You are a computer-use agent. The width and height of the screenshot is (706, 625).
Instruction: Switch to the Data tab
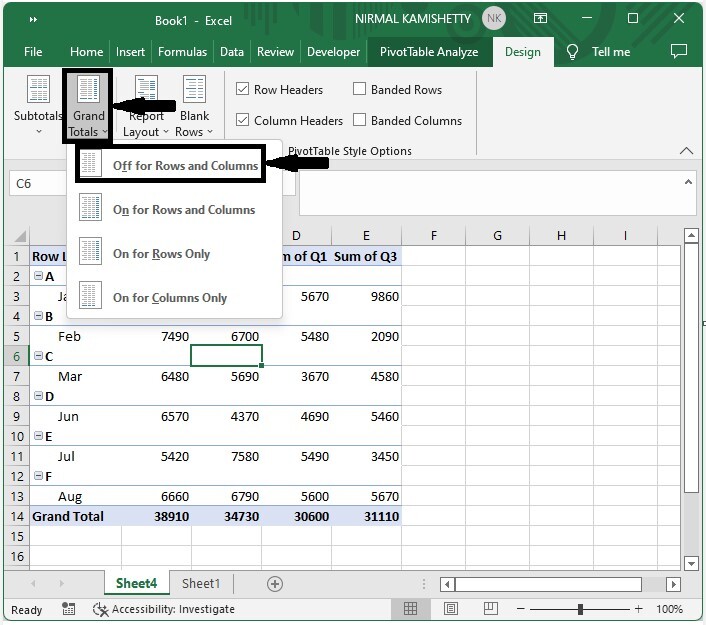231,52
